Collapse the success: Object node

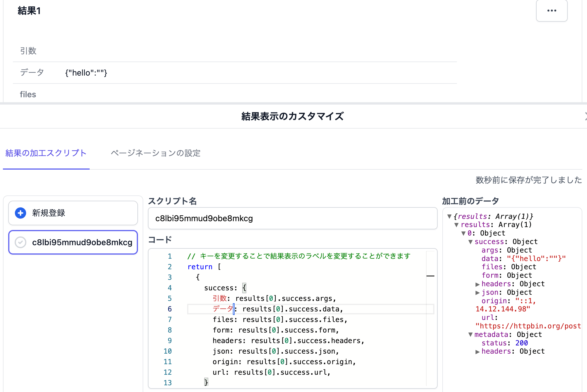(x=470, y=242)
